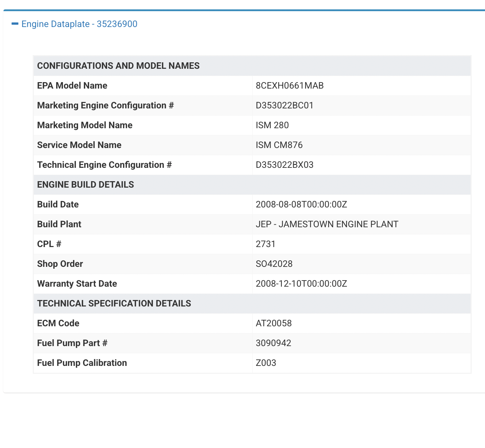Screen dimensions: 485x448
Task: Click Technical Engine Configuration value D353022BX03
Action: [285, 165]
